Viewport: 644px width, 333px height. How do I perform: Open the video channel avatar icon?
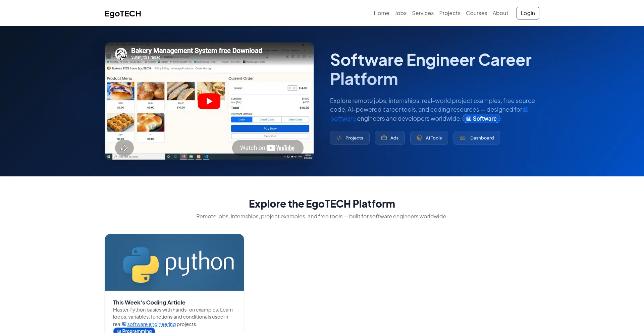tap(121, 54)
